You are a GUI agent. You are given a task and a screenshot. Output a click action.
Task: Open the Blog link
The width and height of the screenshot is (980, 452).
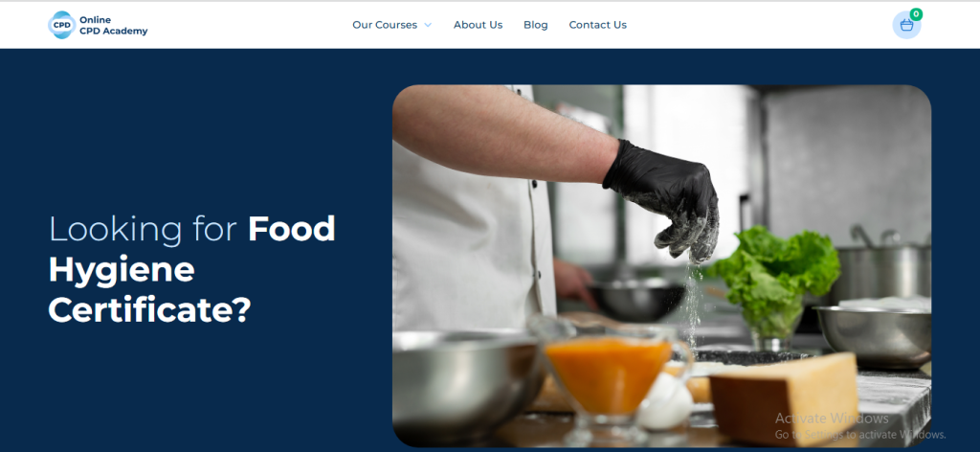point(536,25)
